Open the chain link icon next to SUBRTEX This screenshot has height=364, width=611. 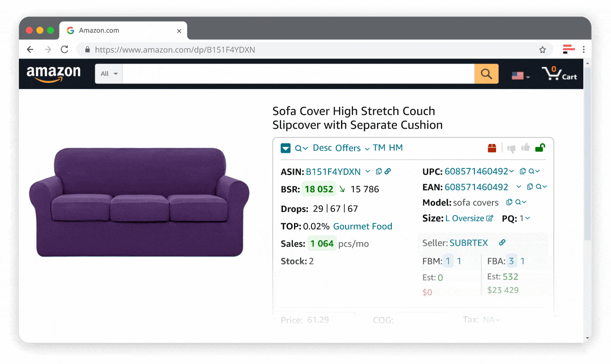[x=501, y=243]
